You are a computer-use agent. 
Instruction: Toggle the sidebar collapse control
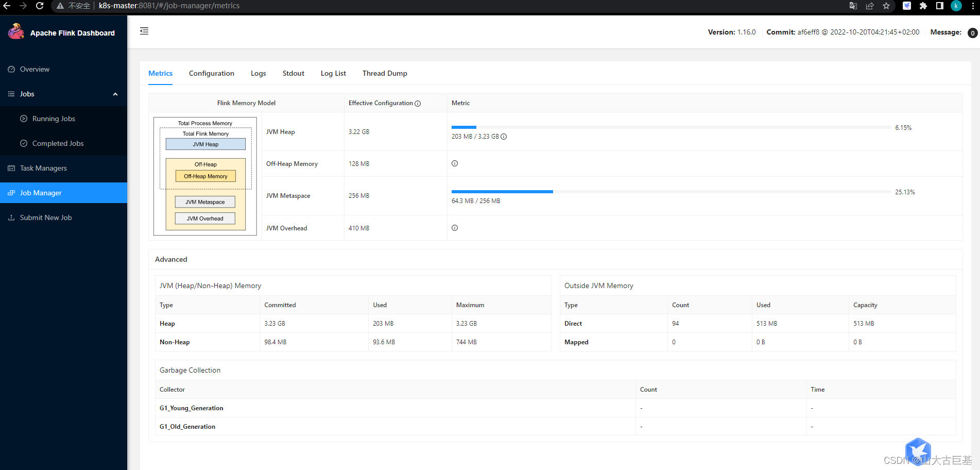click(144, 31)
